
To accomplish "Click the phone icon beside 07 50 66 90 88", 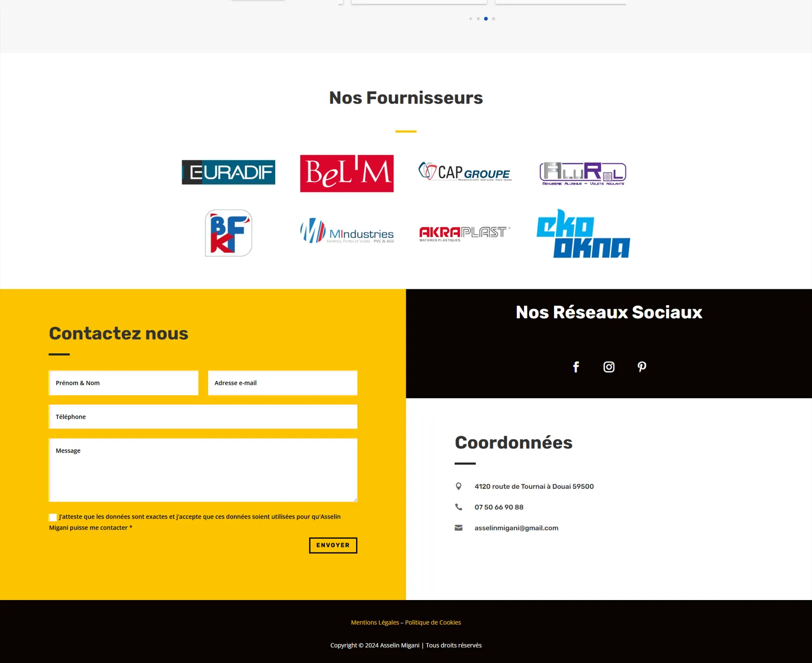I will click(458, 507).
